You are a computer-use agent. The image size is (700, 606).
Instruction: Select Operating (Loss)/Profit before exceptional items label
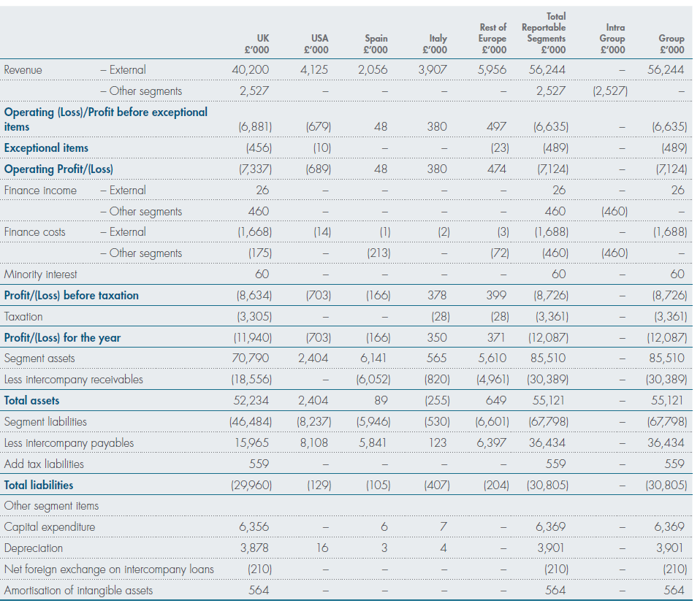pyautogui.click(x=106, y=119)
